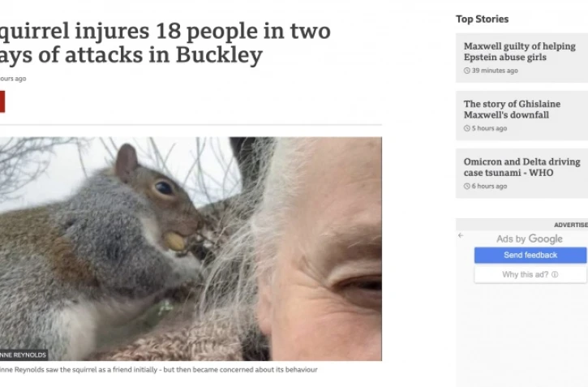
Task: Click the red badge under the headline
Action: coord(2,101)
